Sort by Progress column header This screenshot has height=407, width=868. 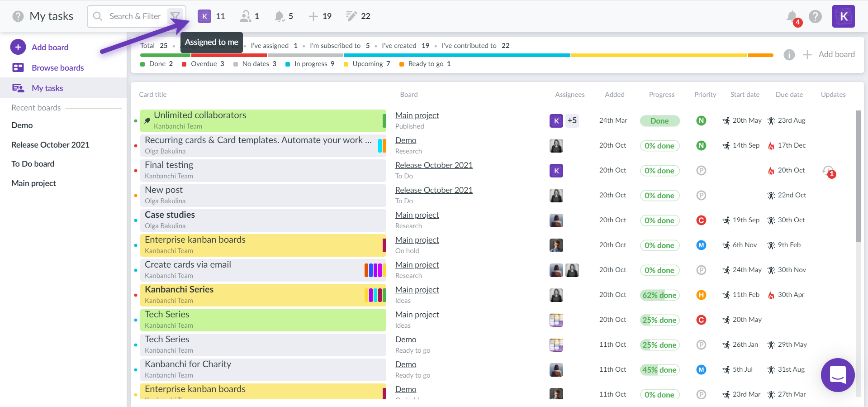tap(662, 95)
